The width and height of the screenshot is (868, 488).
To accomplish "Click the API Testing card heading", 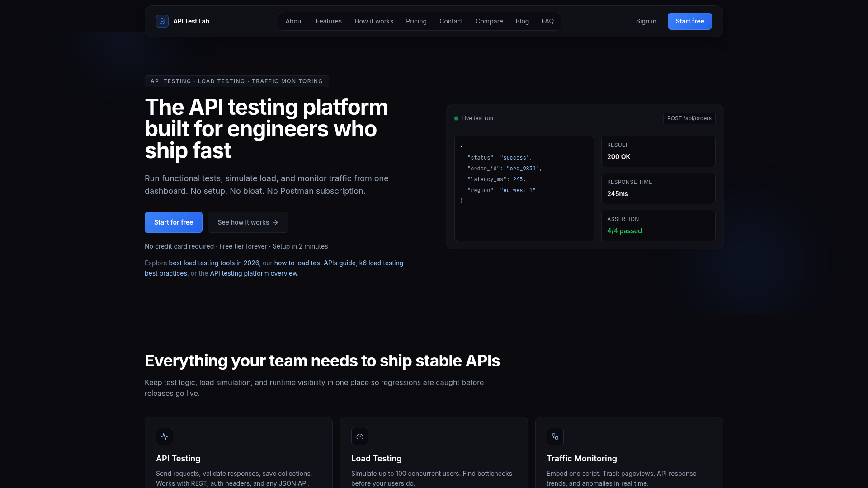I will click(x=178, y=459).
